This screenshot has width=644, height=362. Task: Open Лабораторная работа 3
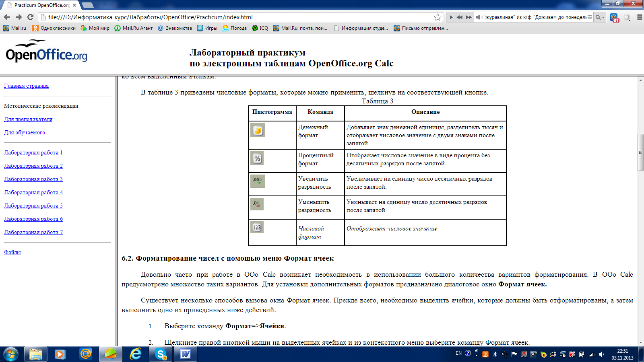click(33, 179)
